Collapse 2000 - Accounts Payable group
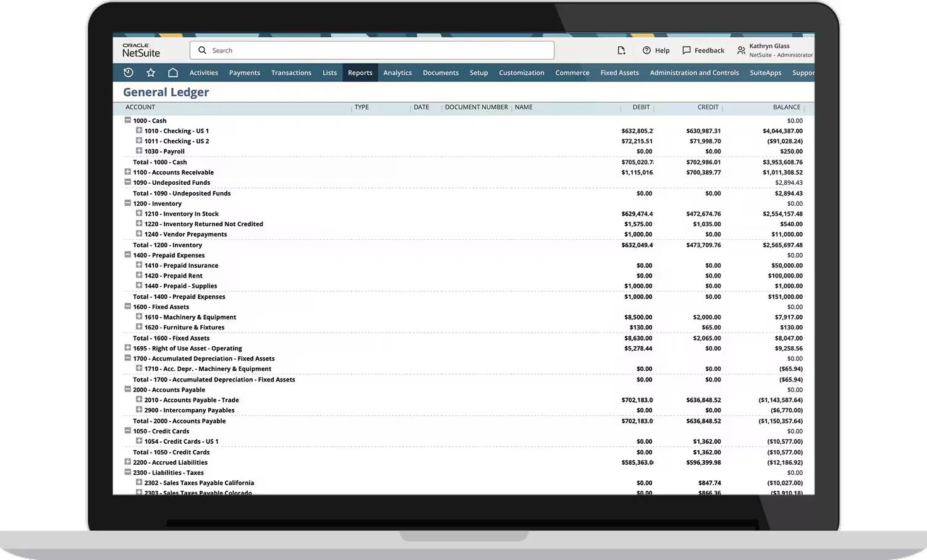This screenshot has height=560, width=927. coord(128,389)
